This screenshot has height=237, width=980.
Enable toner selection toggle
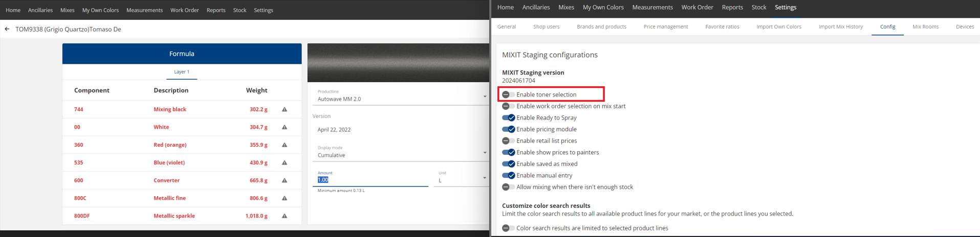[508, 94]
